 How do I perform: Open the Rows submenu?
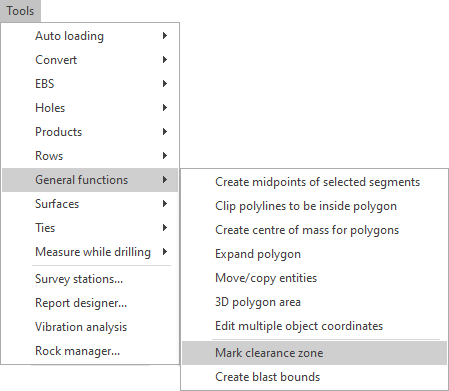[x=90, y=156]
